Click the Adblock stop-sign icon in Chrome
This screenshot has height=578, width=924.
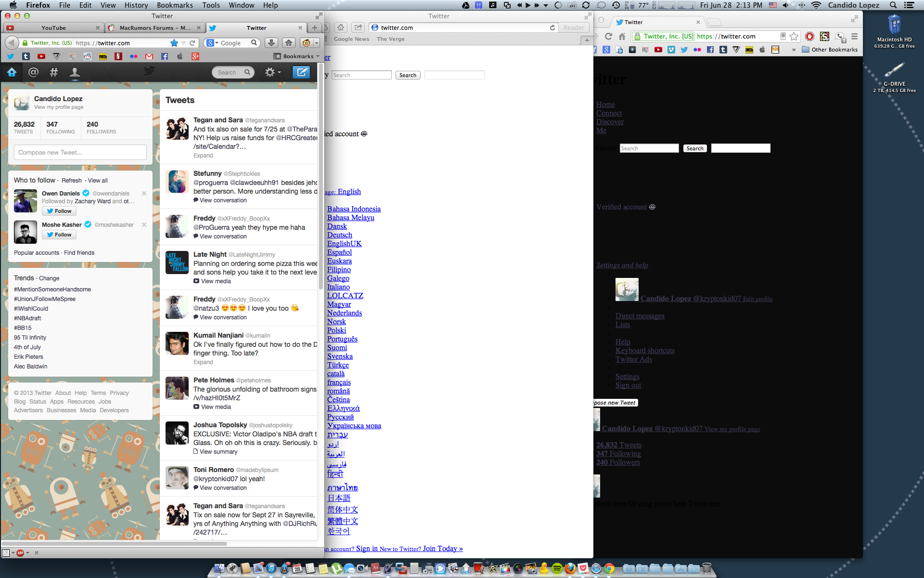coord(810,36)
